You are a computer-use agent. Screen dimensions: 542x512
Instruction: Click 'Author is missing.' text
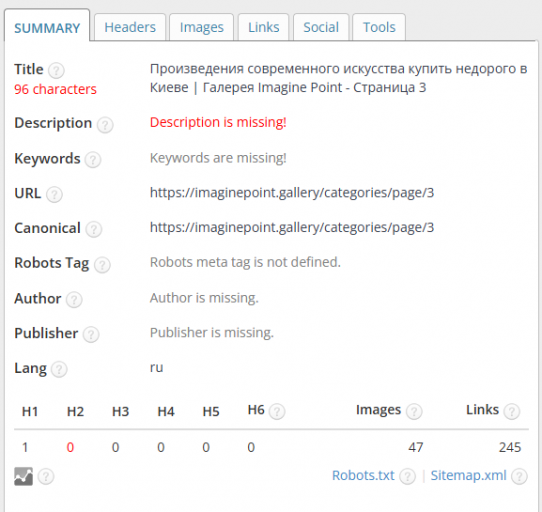pos(204,298)
